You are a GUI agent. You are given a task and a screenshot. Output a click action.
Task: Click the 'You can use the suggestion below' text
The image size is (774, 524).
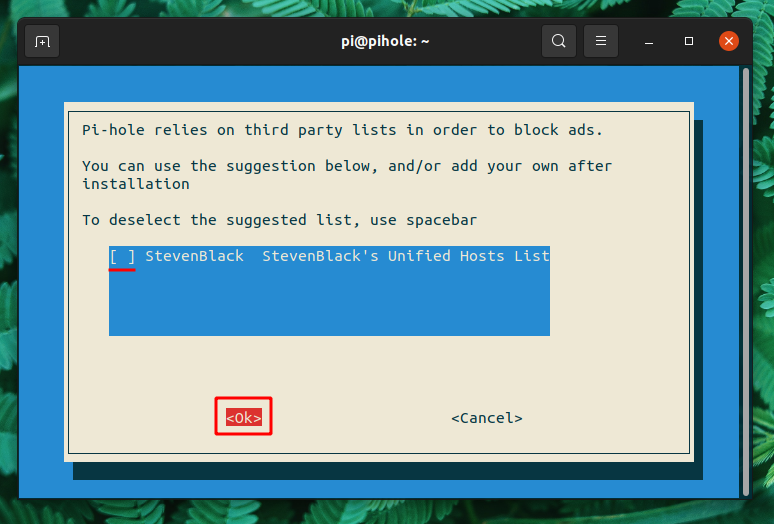(347, 175)
